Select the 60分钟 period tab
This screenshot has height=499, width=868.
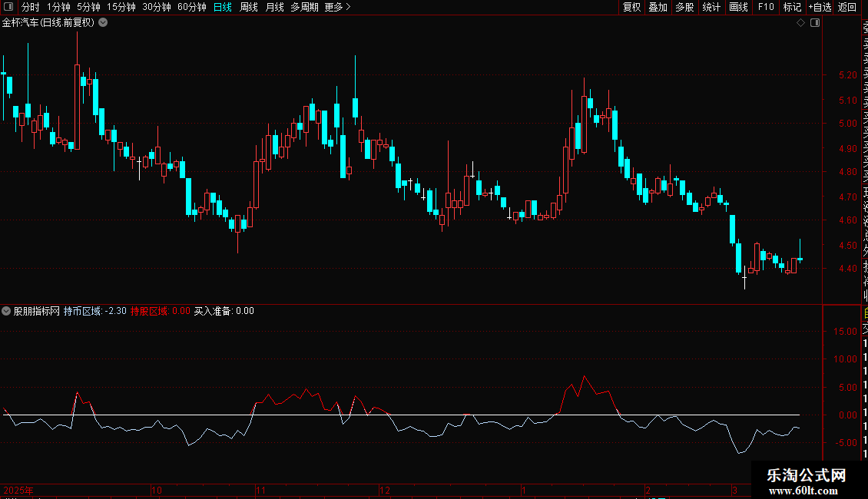(x=192, y=7)
